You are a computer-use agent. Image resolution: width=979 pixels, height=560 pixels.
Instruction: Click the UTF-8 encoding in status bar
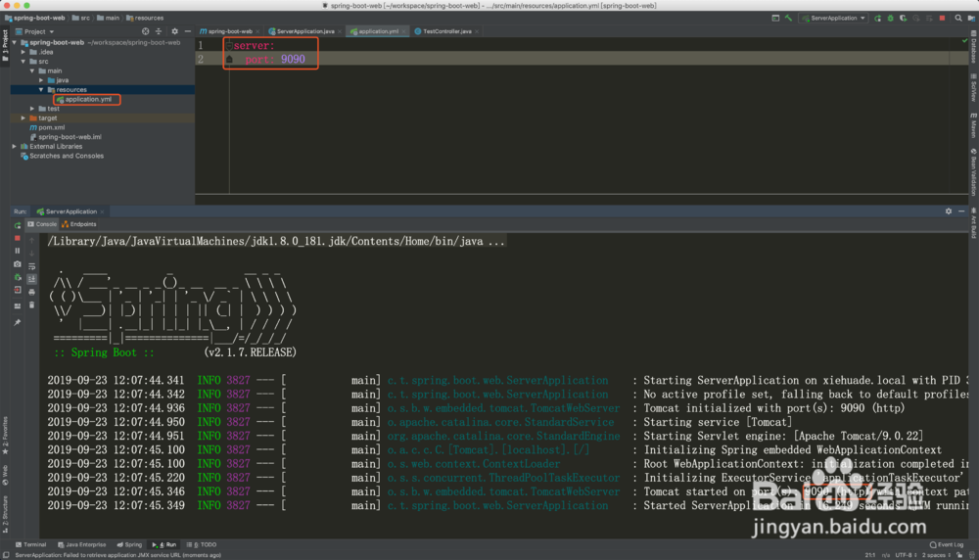click(x=906, y=555)
